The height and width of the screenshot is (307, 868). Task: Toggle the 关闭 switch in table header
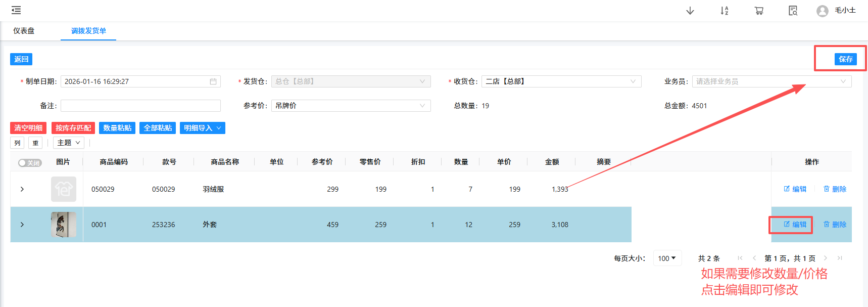coord(29,163)
